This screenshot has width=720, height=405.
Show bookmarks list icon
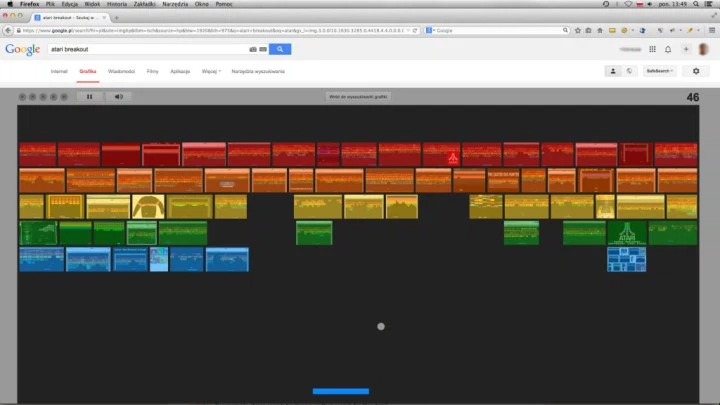(x=588, y=30)
